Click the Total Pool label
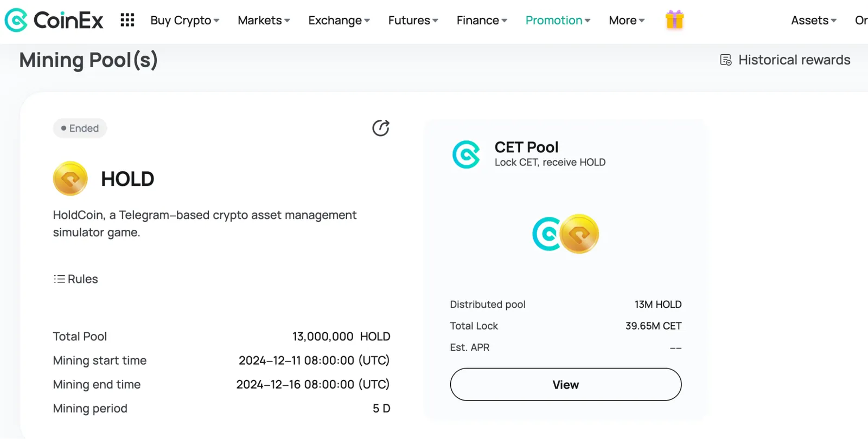Image resolution: width=868 pixels, height=439 pixels. pyautogui.click(x=80, y=337)
